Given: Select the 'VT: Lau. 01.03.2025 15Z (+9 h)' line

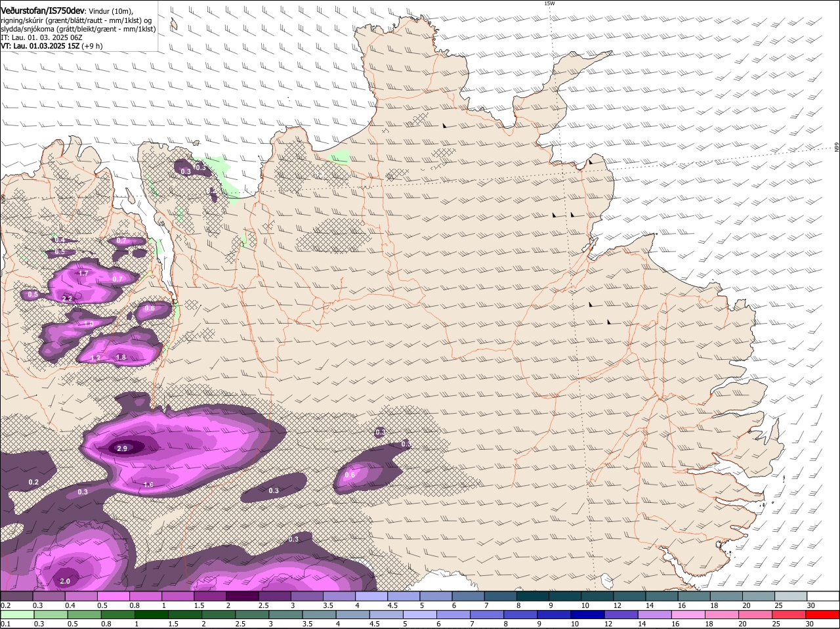Looking at the screenshot, I should pos(51,46).
